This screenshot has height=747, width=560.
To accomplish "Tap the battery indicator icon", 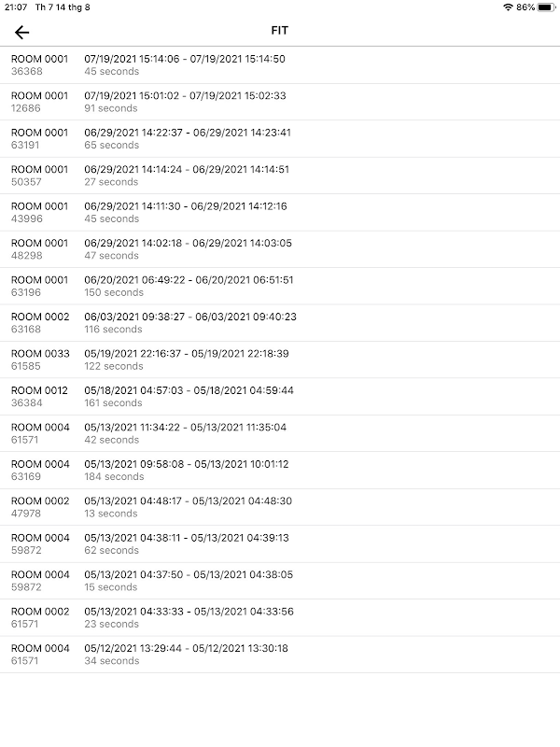I will click(546, 7).
